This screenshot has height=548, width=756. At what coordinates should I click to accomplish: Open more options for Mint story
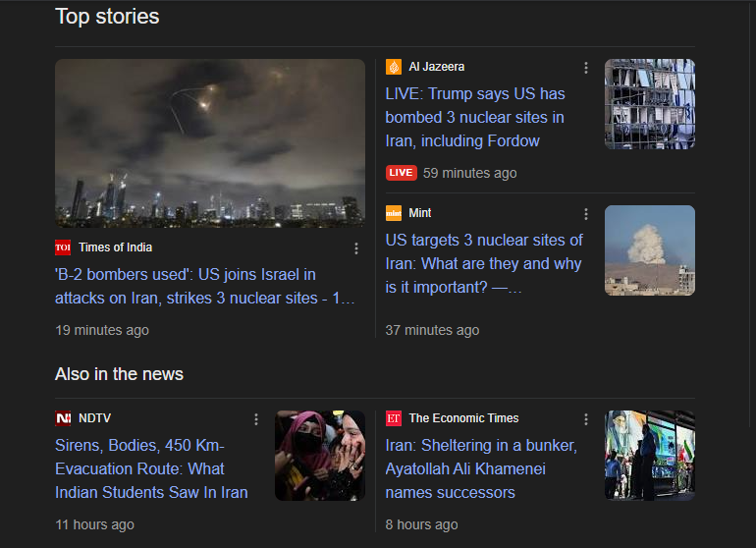586,214
